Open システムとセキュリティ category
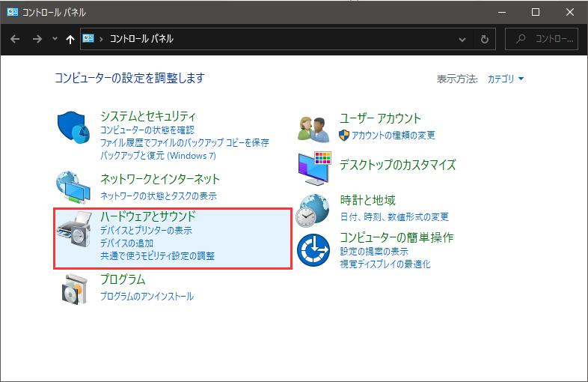Screen dimensions: 588x382 [148, 116]
